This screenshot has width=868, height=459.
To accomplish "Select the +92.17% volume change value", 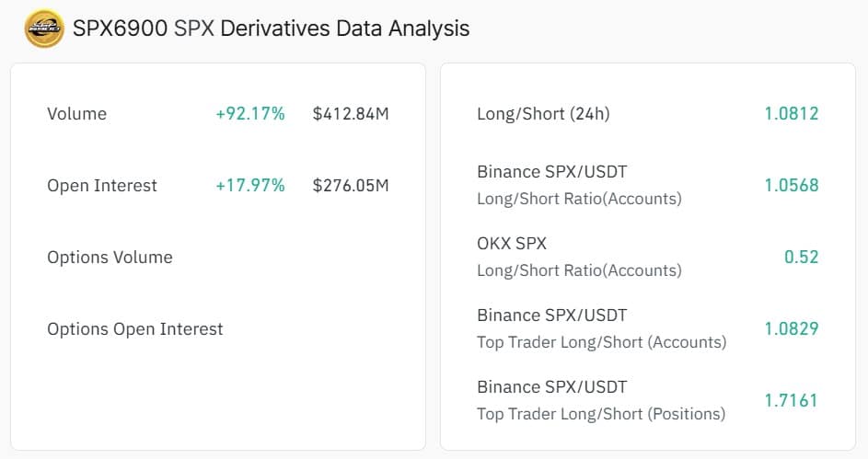I will (x=250, y=114).
